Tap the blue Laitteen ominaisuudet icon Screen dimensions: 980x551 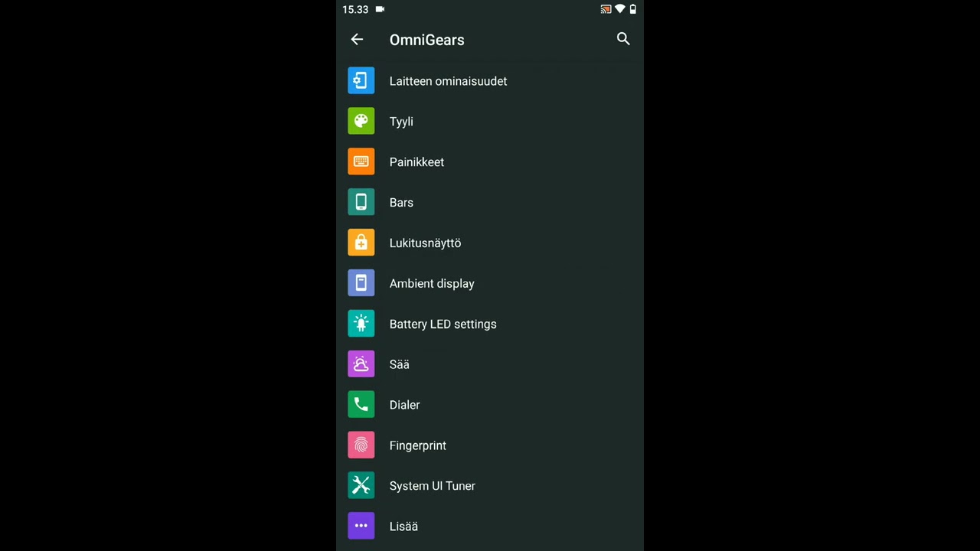[361, 80]
